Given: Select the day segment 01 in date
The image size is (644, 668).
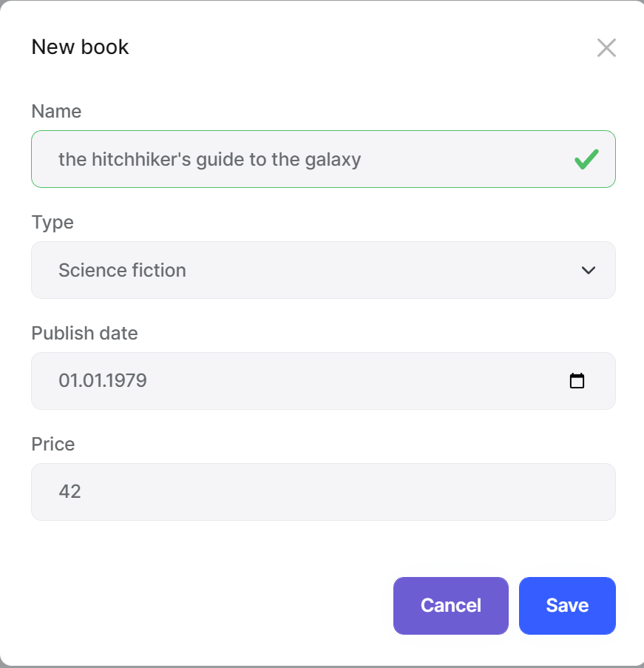Looking at the screenshot, I should tap(67, 381).
